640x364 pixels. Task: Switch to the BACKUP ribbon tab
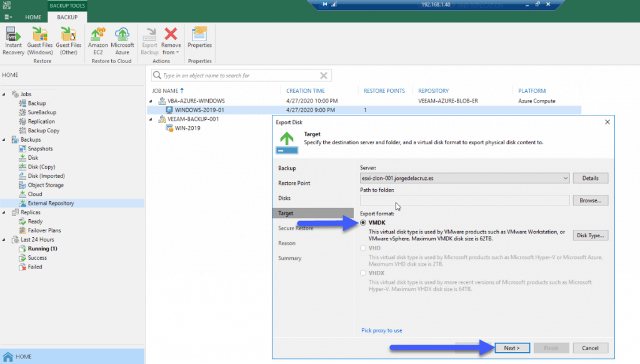(67, 17)
